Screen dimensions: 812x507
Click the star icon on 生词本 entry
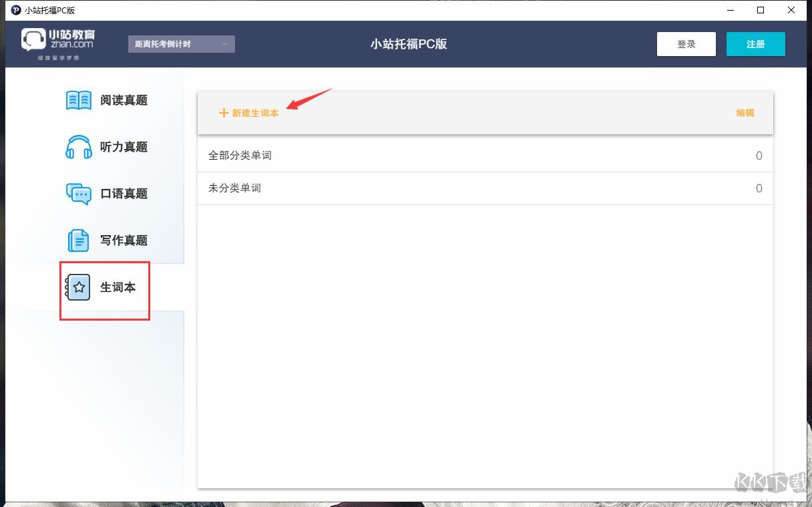coord(78,287)
